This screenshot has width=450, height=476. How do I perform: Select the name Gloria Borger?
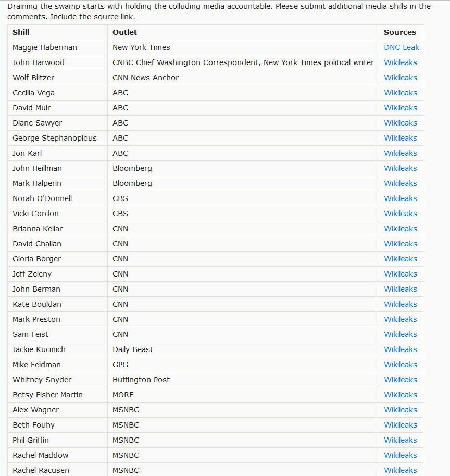37,259
